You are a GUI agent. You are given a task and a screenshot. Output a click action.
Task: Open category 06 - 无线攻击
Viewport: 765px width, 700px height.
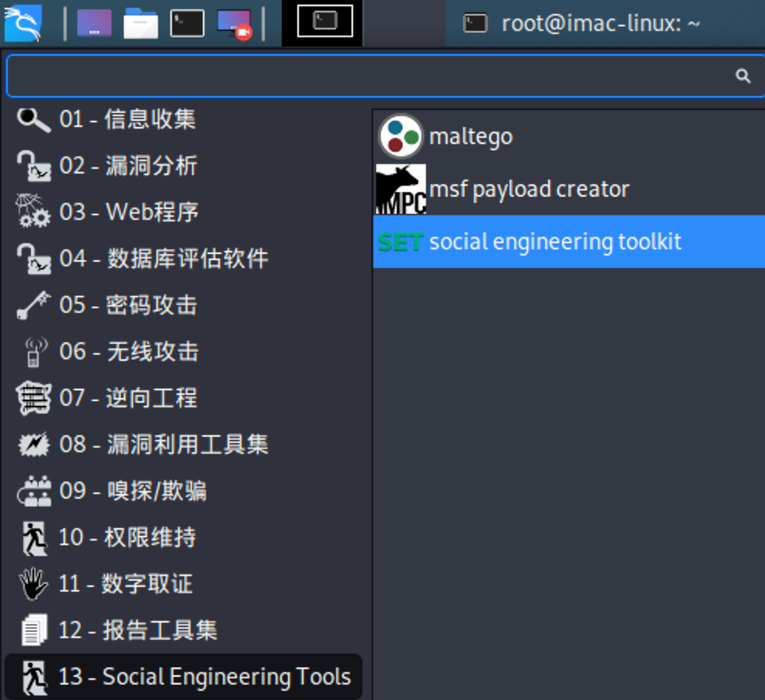tap(184, 352)
